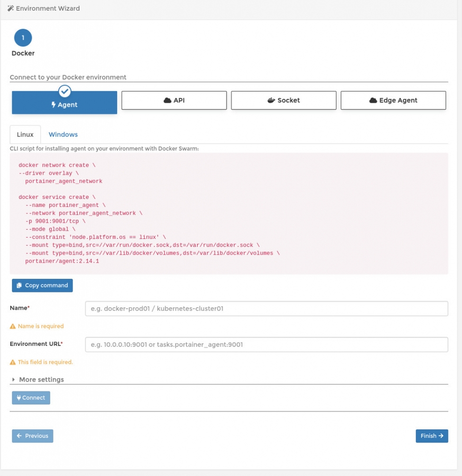Toggle the Socket connection method

(x=283, y=100)
